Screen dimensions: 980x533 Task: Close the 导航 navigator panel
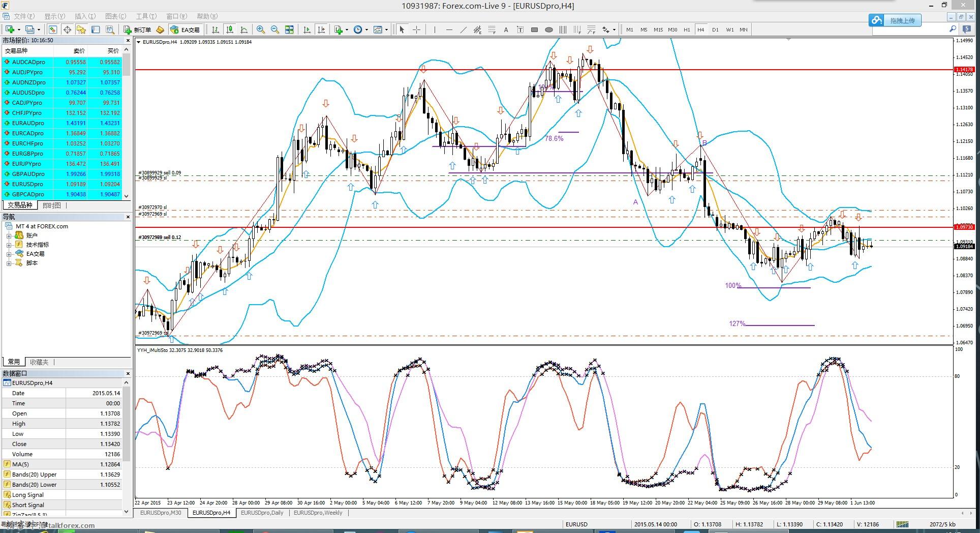pos(128,217)
